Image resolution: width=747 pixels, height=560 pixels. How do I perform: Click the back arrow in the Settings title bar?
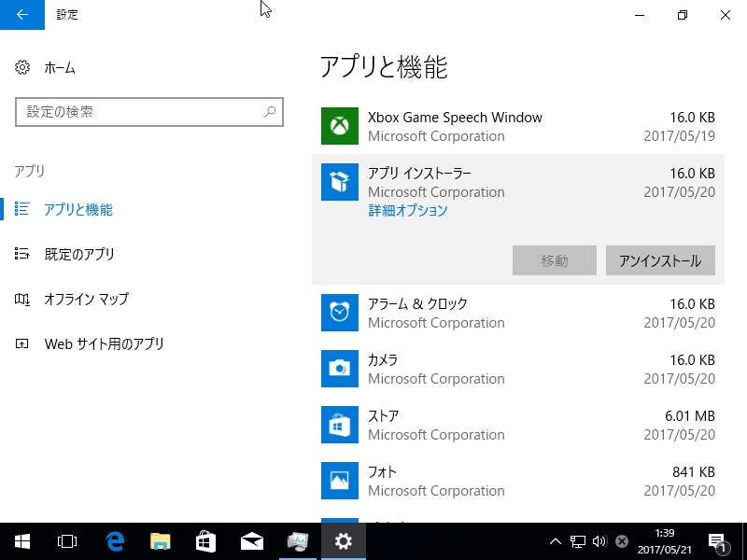21,15
